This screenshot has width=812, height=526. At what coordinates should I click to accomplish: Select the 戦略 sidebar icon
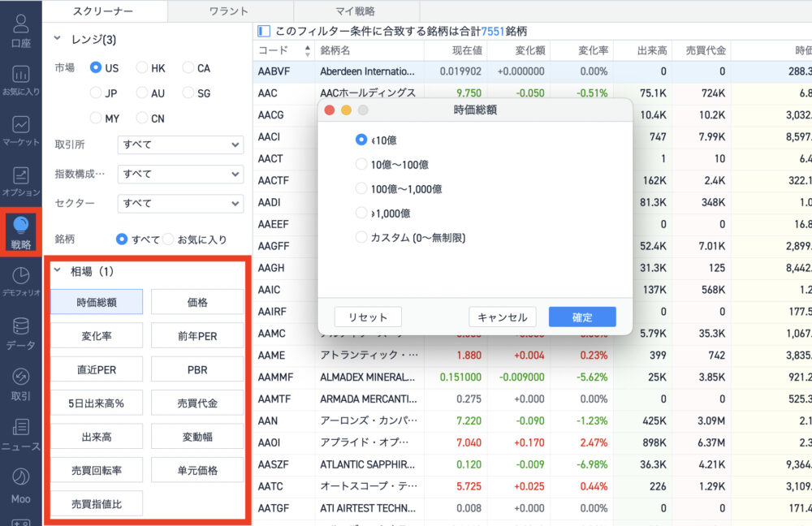[19, 232]
